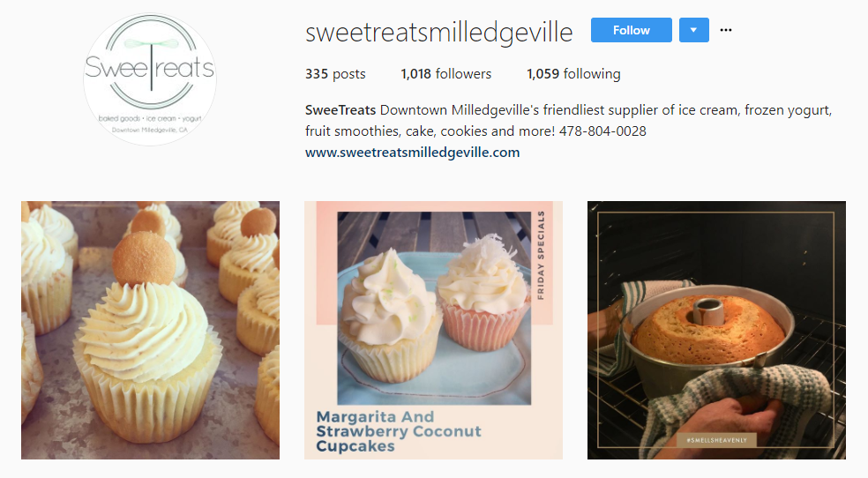Visit the www.sweetreatsmilledgeville.com link
Viewport: 868px width, 478px height.
(413, 153)
